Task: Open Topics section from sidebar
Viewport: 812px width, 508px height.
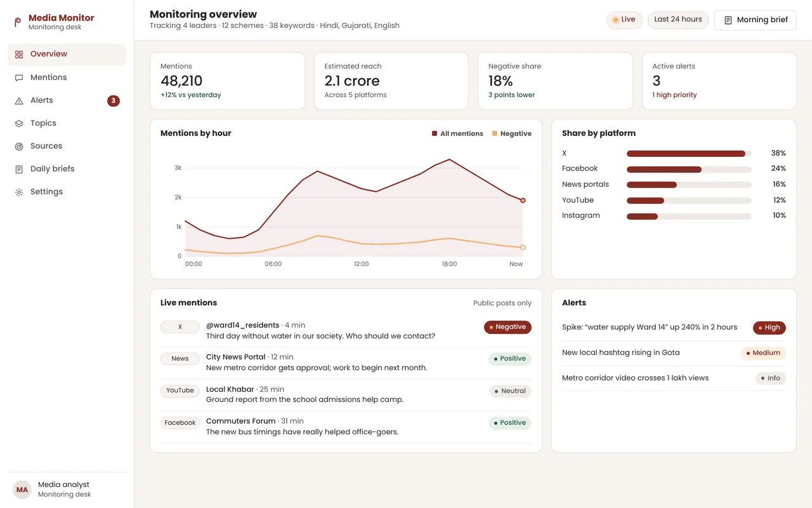Action: point(67,123)
